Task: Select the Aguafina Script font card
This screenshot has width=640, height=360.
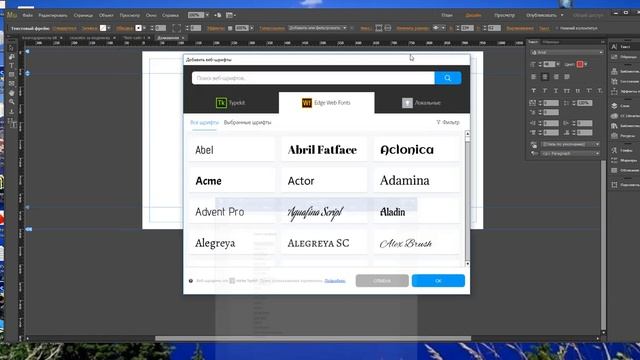Action: pos(324,212)
